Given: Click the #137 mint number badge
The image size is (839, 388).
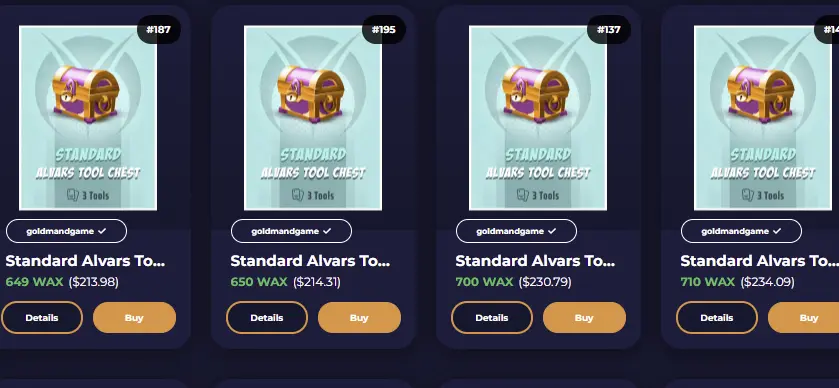Looking at the screenshot, I should click(608, 29).
